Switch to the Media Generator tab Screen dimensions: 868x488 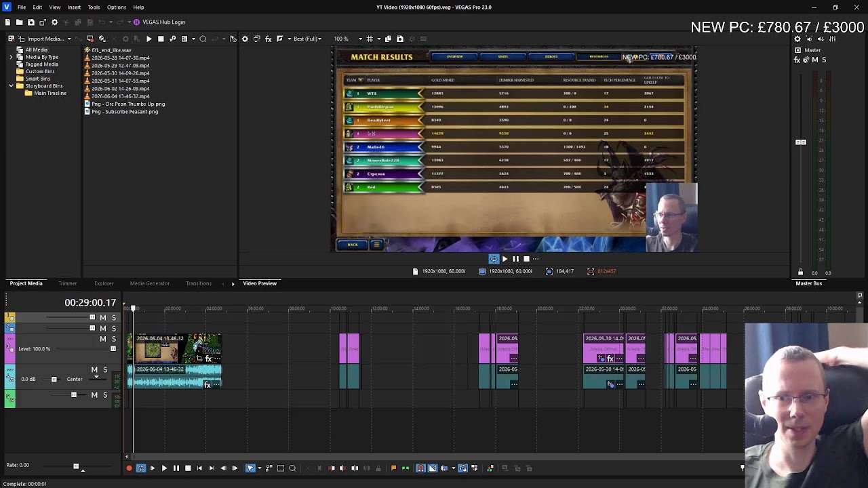click(x=149, y=283)
